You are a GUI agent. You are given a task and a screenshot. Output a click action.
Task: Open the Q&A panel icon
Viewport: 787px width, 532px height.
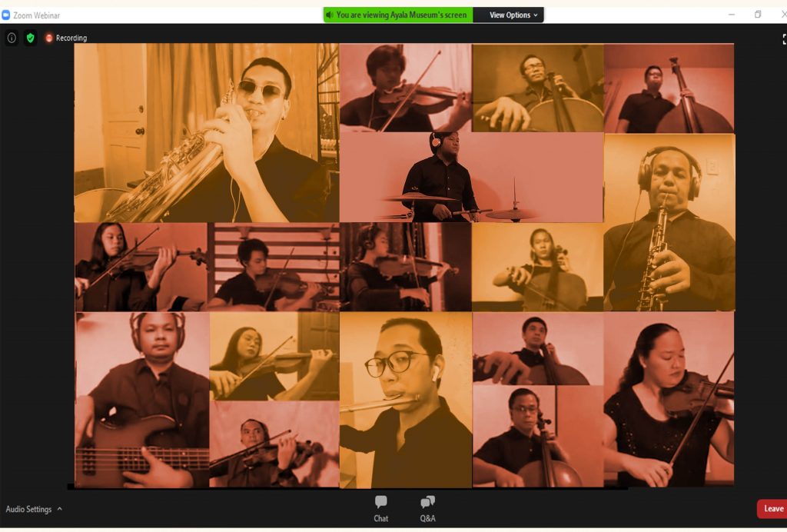(427, 504)
